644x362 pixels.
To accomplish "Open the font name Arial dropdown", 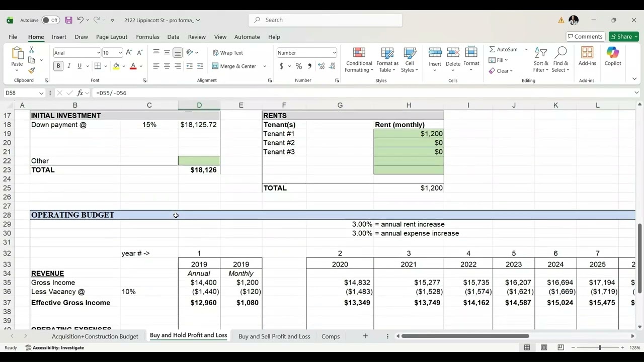I will point(98,53).
